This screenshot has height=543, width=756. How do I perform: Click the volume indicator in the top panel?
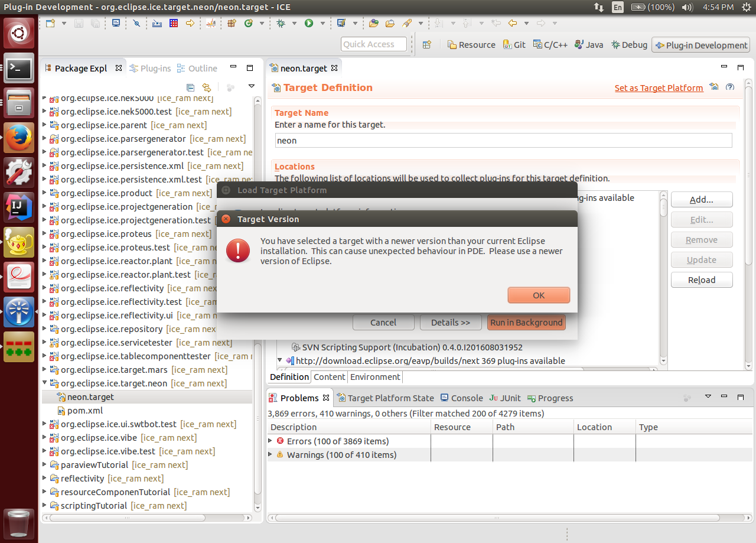687,7
